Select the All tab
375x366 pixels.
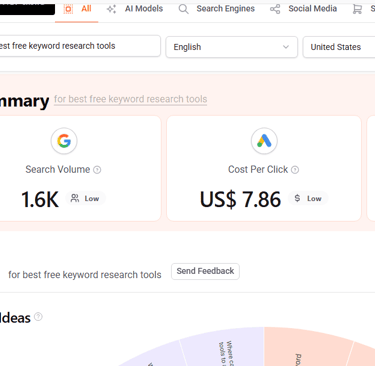77,9
